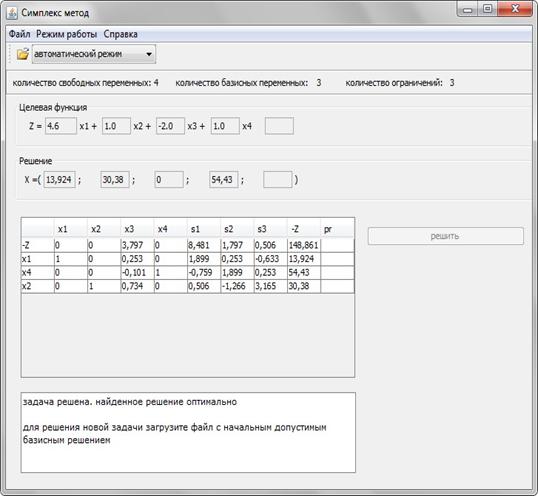
Task: Select the x3 coefficient field with -2.0
Action: [170, 126]
